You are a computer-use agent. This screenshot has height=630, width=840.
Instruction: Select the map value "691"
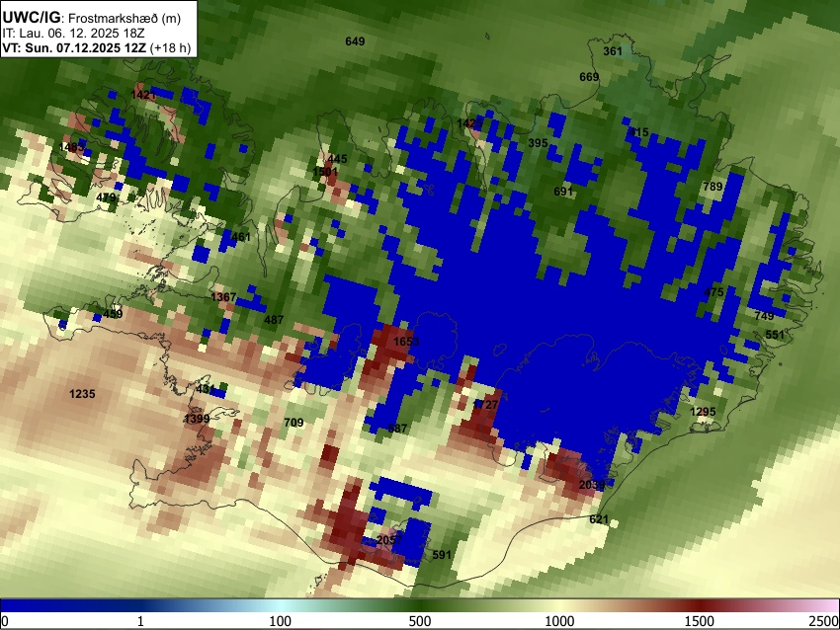click(x=563, y=192)
